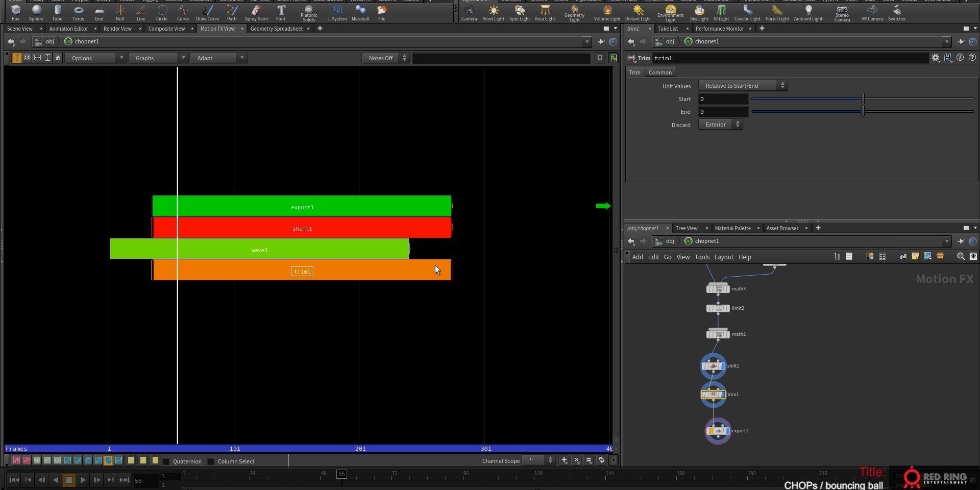Enable the Quaternion checkbox

tap(166, 461)
